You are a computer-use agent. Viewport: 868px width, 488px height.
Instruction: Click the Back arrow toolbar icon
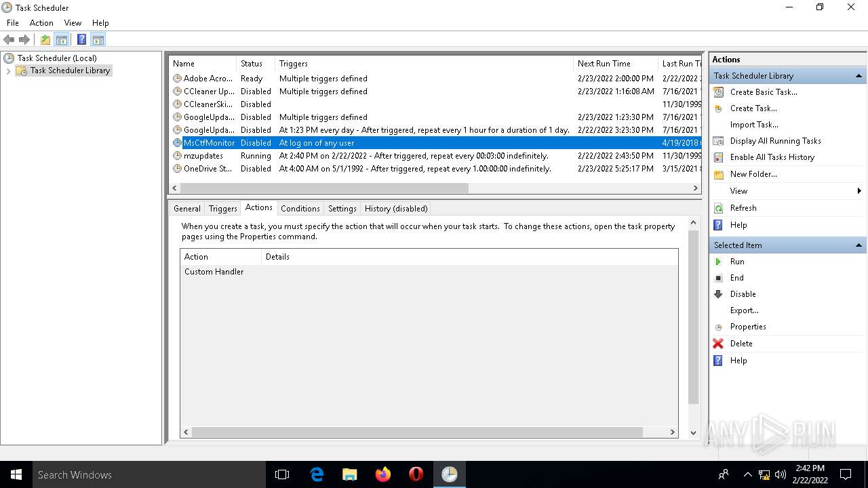[x=9, y=40]
